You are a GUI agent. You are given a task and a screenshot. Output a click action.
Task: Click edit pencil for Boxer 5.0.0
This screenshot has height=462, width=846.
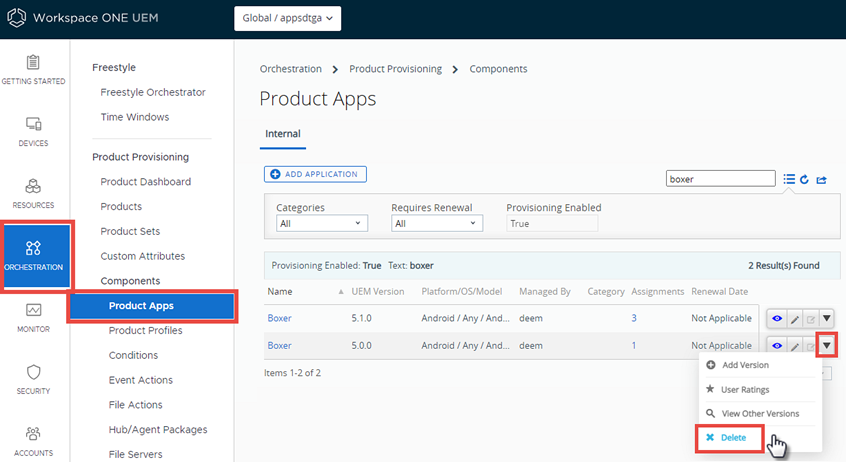(x=795, y=346)
